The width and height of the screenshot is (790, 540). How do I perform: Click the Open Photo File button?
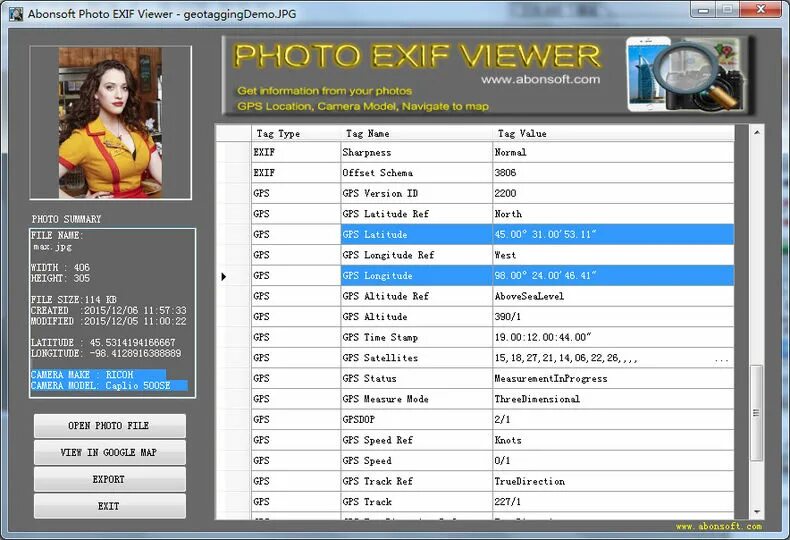tap(109, 426)
